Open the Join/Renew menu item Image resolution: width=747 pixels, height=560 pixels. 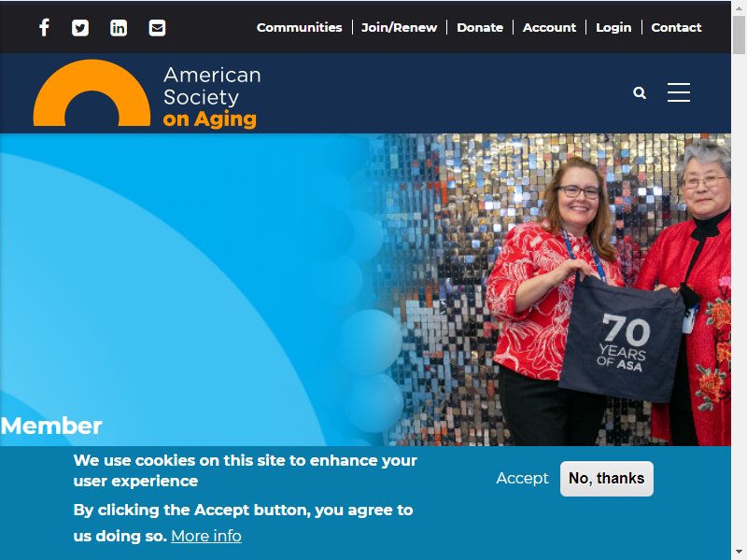tap(400, 28)
